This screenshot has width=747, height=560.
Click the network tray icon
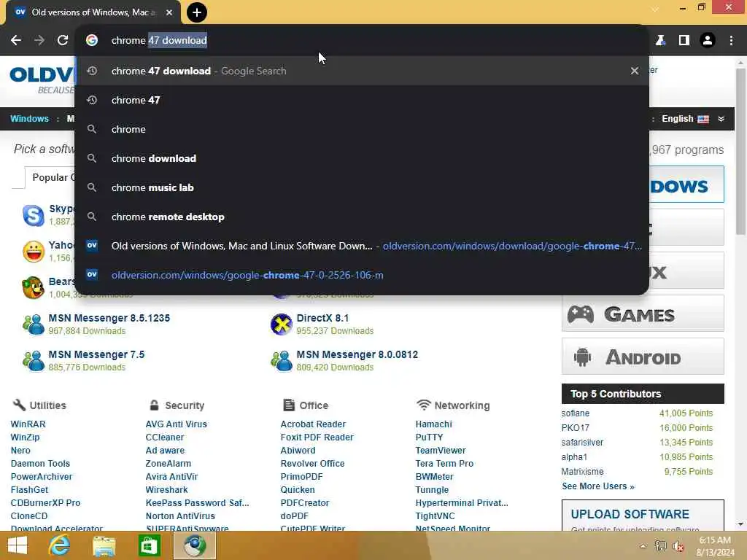point(660,546)
